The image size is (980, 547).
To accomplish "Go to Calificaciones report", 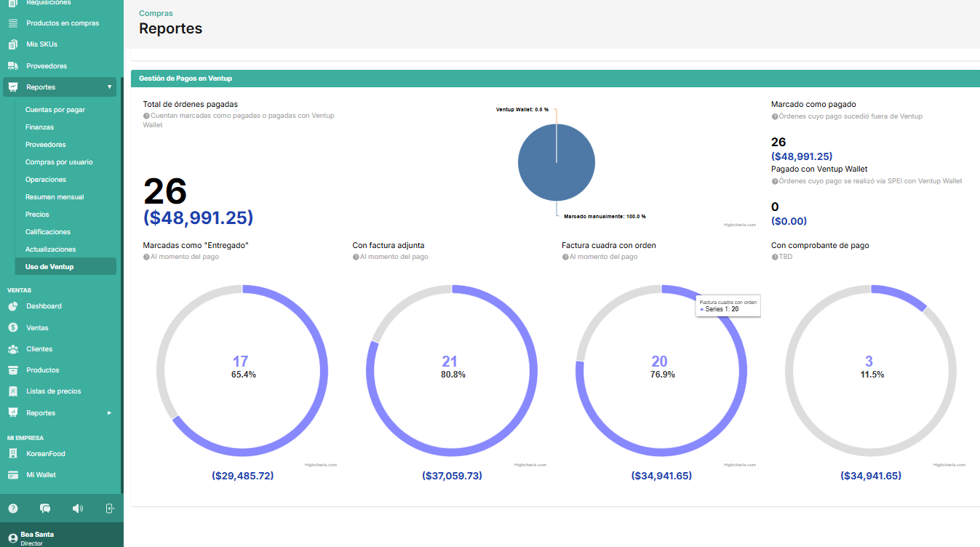I will tap(48, 232).
